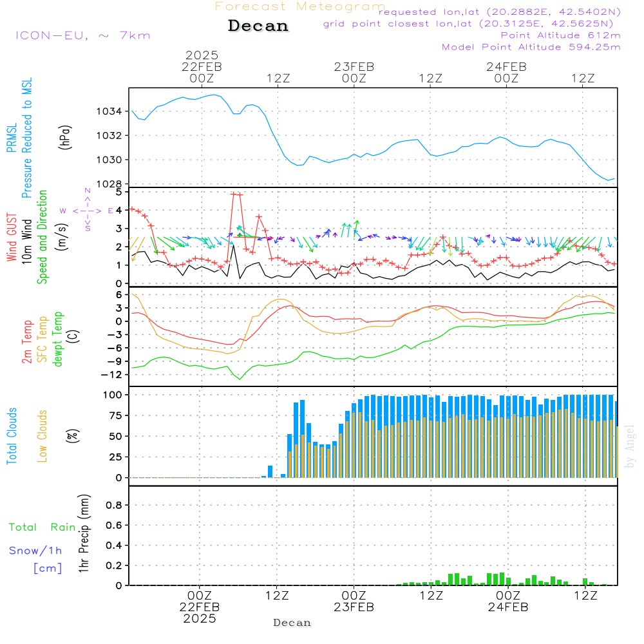Click the bottom-axis '00Z 24FEB' label
The image size is (644, 644).
pos(508,601)
